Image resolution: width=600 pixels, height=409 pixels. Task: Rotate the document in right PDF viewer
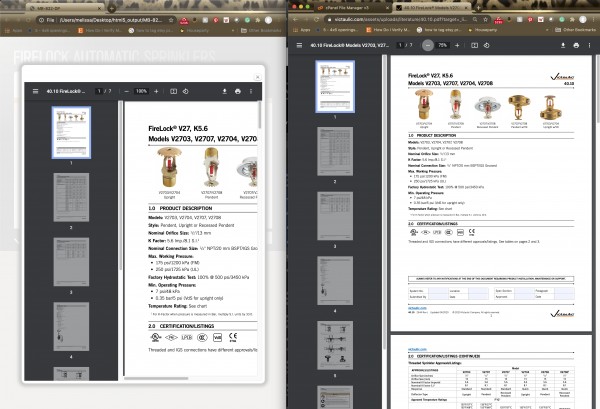pos(486,45)
